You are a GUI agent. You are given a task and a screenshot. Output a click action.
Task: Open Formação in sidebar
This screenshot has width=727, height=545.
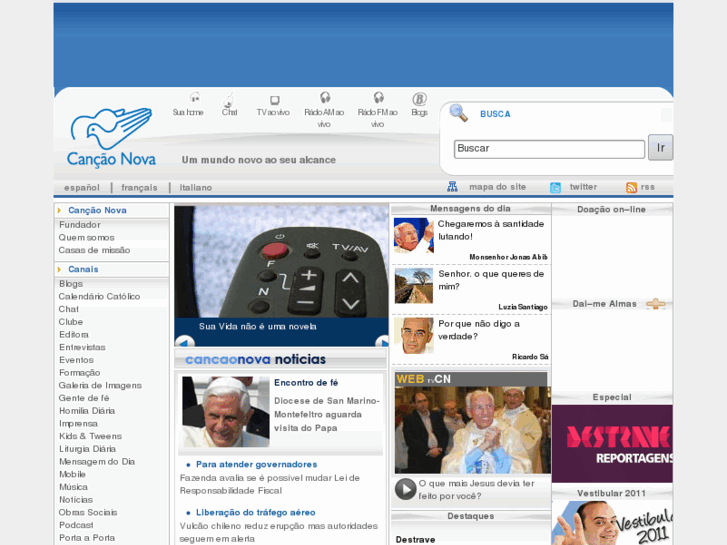click(79, 373)
